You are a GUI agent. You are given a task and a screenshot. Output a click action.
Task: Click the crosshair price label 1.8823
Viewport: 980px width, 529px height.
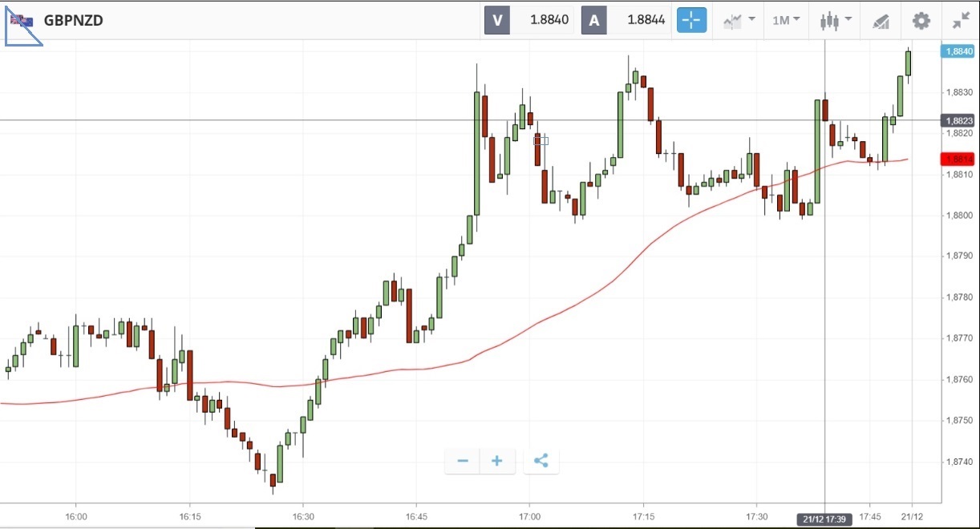pos(958,121)
